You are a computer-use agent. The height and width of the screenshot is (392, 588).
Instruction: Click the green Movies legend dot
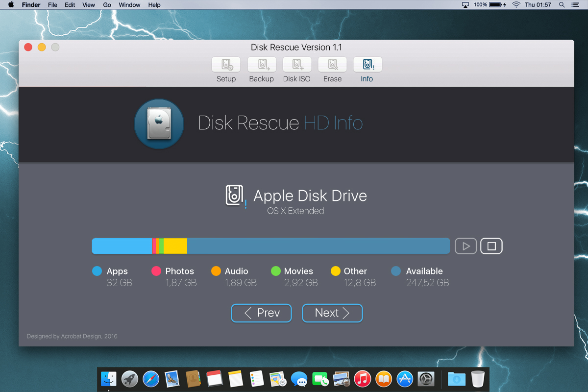click(x=275, y=271)
